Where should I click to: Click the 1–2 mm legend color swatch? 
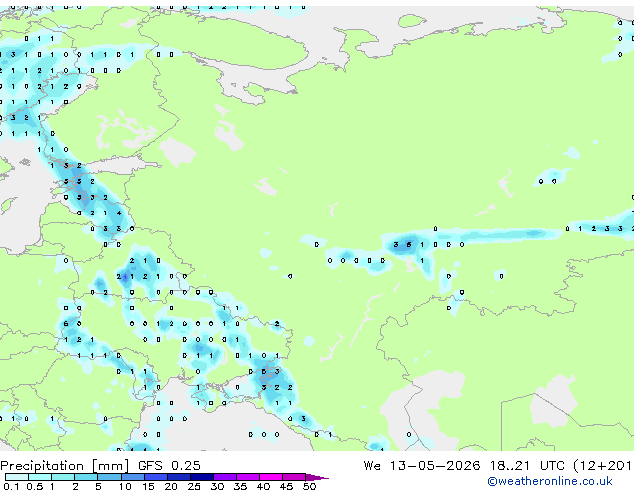[x=63, y=477]
